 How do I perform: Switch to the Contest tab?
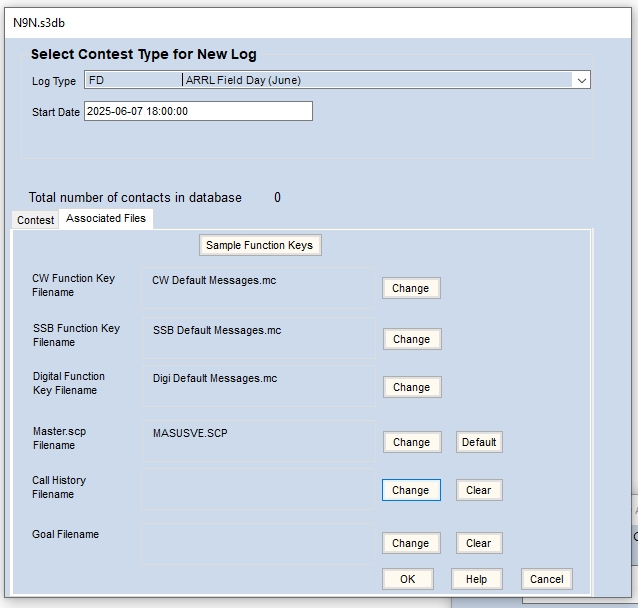(36, 220)
